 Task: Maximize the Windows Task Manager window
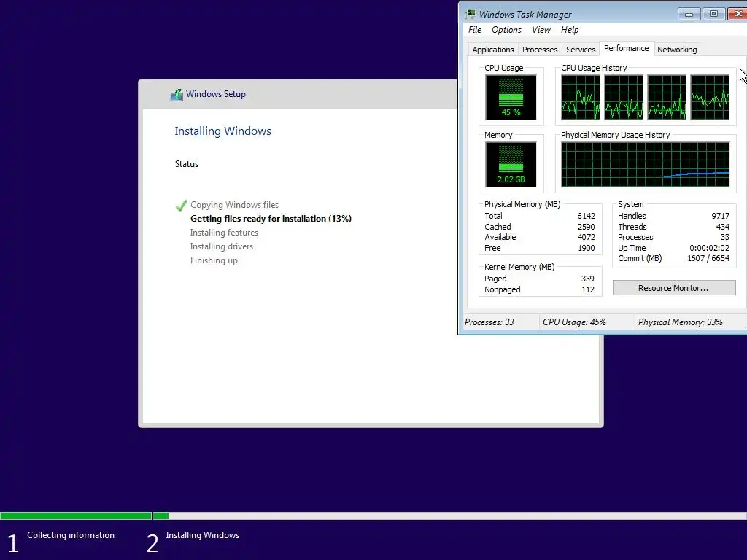pos(713,14)
